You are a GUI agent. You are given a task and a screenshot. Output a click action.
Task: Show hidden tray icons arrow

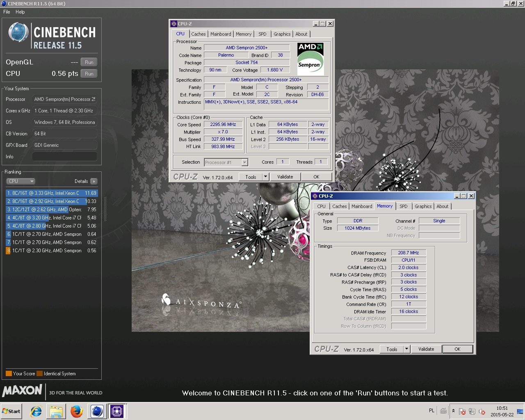(453, 411)
